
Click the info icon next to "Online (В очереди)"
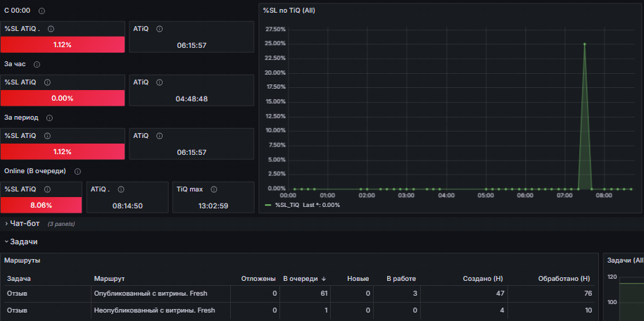(77, 171)
